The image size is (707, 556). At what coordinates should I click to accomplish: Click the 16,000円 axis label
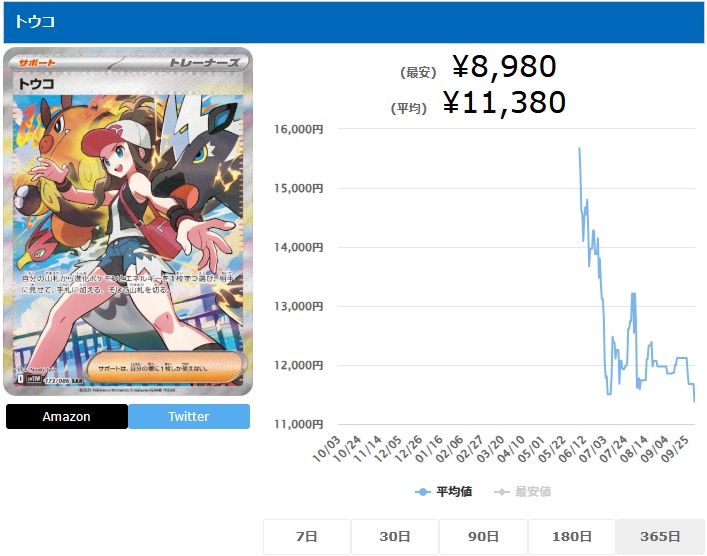point(298,129)
